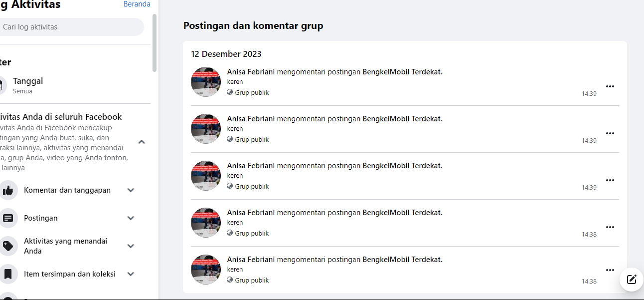Click the Tanggal filter calendar icon
Screen dimensions: 644x300
coord(2,85)
